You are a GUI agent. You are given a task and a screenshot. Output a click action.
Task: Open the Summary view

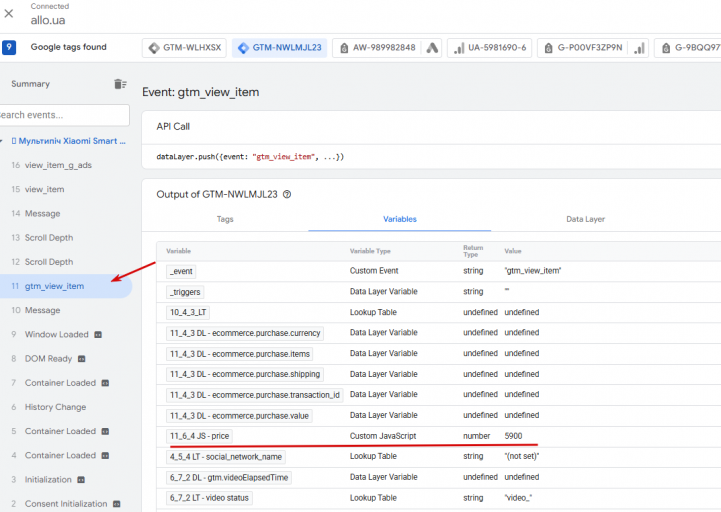[x=30, y=84]
